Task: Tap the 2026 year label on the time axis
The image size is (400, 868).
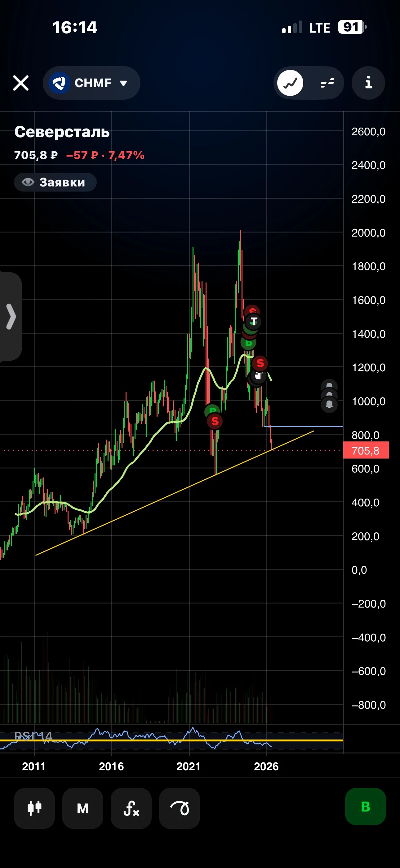Action: (266, 766)
